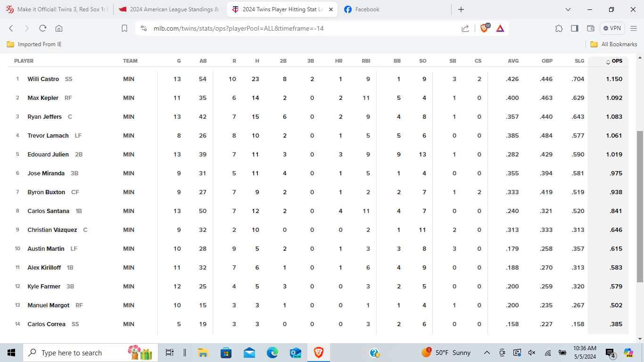
Task: Open the Brave Wallet icon
Action: (590, 28)
